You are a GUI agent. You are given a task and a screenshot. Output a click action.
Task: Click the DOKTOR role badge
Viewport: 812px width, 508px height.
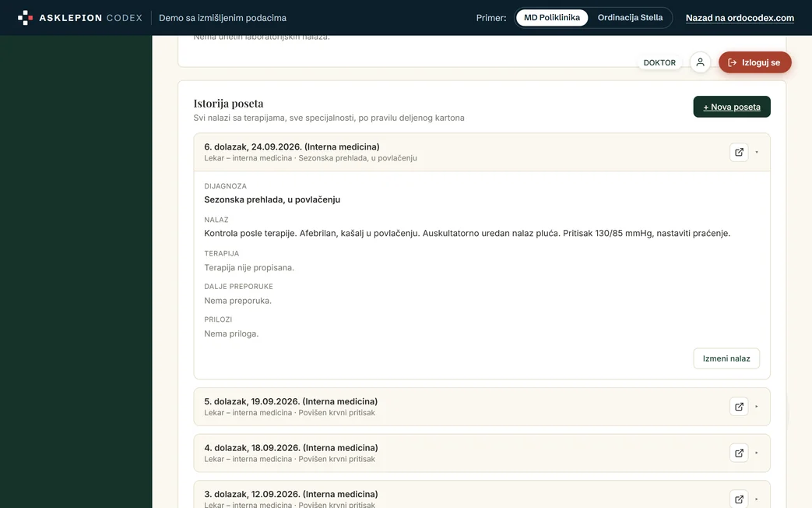pyautogui.click(x=659, y=63)
